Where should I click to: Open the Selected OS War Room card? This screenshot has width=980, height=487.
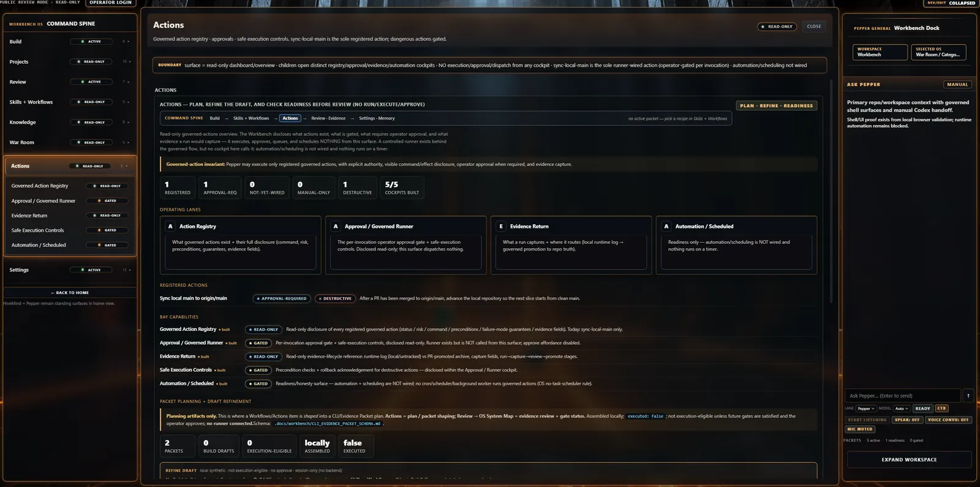(938, 52)
